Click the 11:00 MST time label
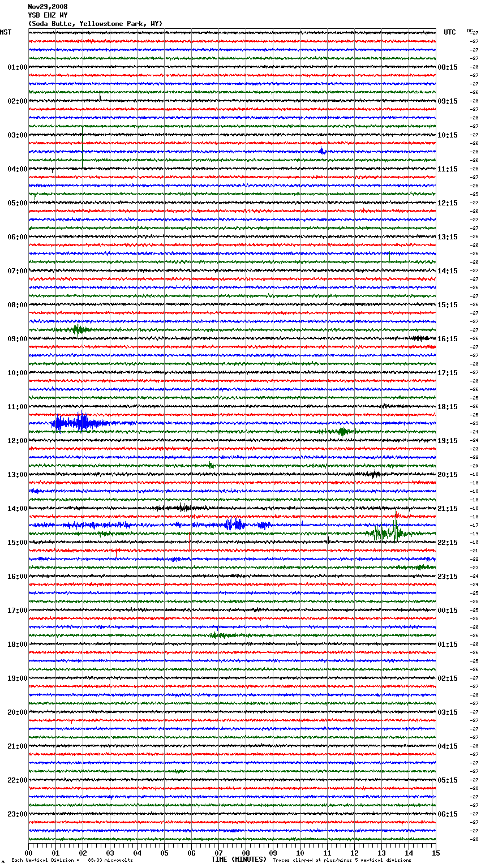The image size is (481, 868). pyautogui.click(x=17, y=407)
